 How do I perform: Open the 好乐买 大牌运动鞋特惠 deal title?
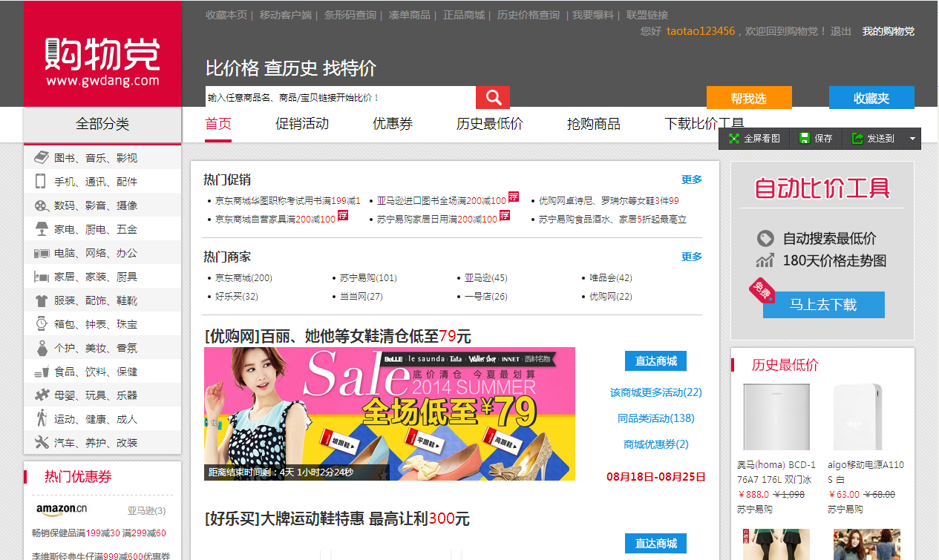pyautogui.click(x=337, y=518)
